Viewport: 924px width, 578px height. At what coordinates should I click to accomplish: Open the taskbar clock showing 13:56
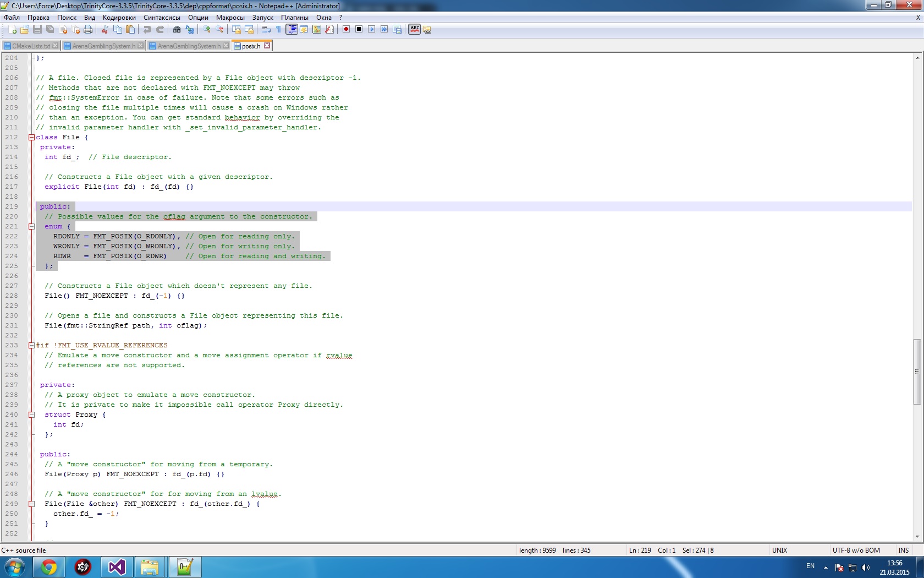[x=894, y=568]
